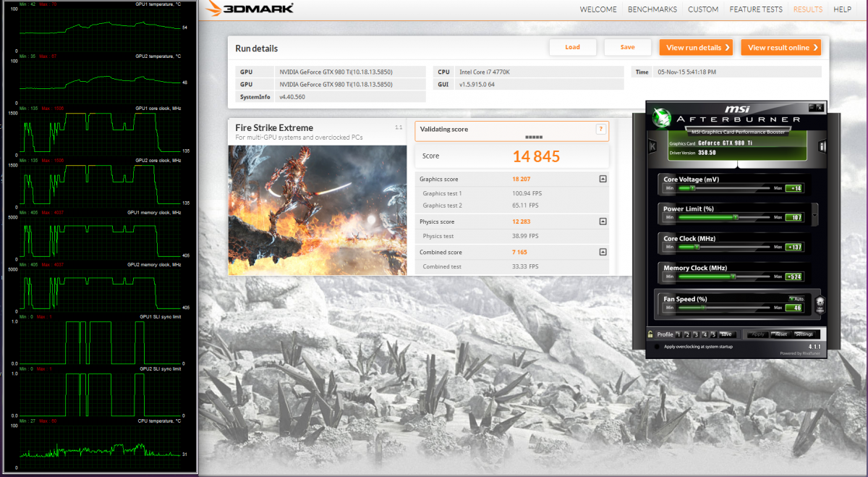Click the Load button in Run details
Image resolution: width=868 pixels, height=477 pixels.
tap(573, 47)
